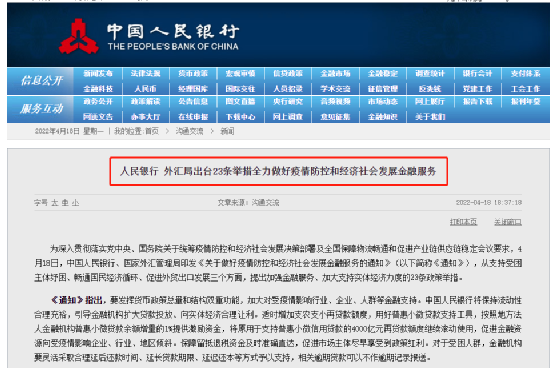Set font size to 大 (large)
The width and height of the screenshot is (554, 368).
55,203
